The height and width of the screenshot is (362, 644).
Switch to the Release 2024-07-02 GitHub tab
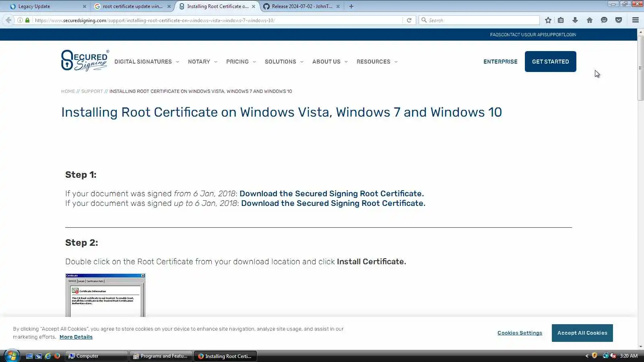point(301,6)
